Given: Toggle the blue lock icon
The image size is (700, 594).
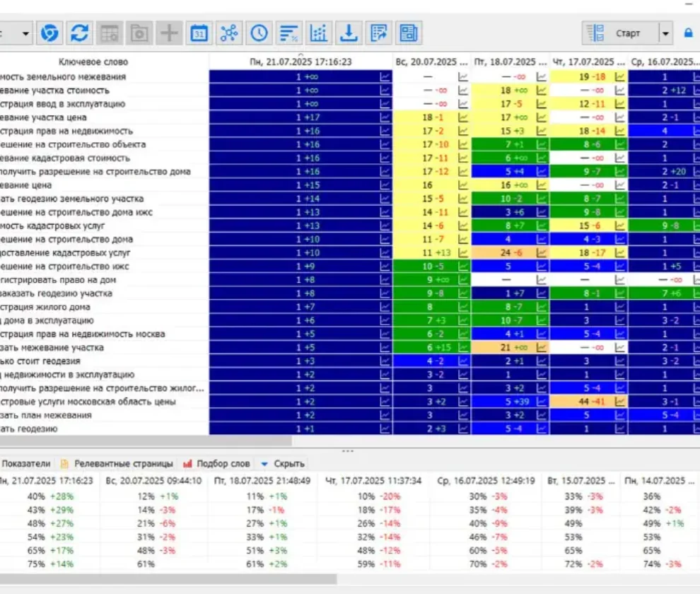Looking at the screenshot, I should coord(689,33).
